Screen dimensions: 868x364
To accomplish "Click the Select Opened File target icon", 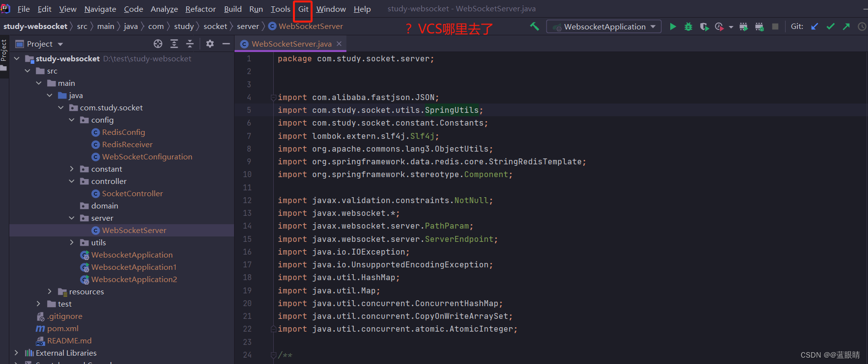I will click(158, 44).
